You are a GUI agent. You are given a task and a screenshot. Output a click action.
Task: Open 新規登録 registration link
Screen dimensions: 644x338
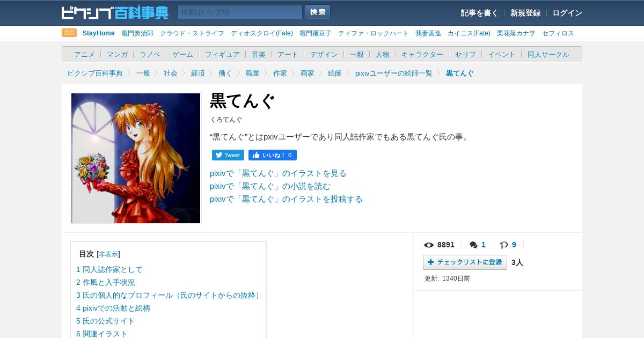(x=525, y=13)
